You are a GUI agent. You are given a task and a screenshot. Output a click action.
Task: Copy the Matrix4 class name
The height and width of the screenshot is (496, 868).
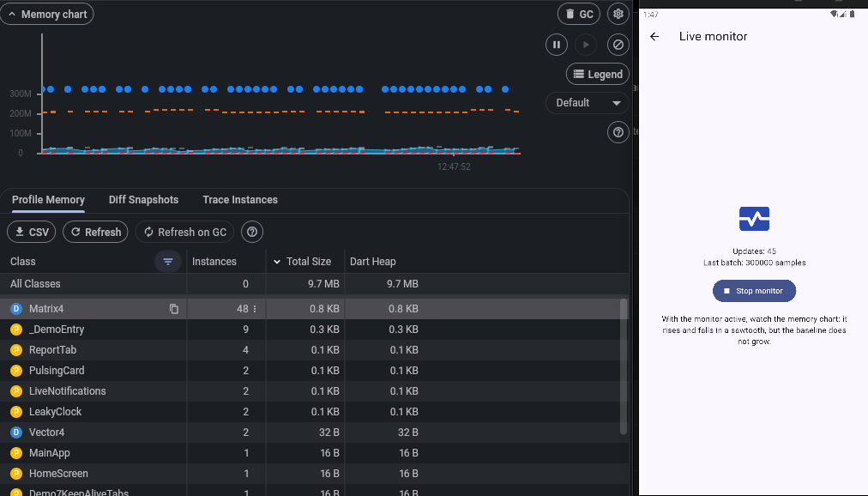click(174, 309)
